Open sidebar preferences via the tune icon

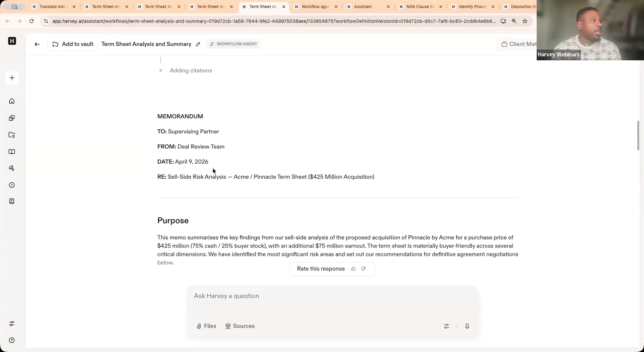pyautogui.click(x=12, y=324)
